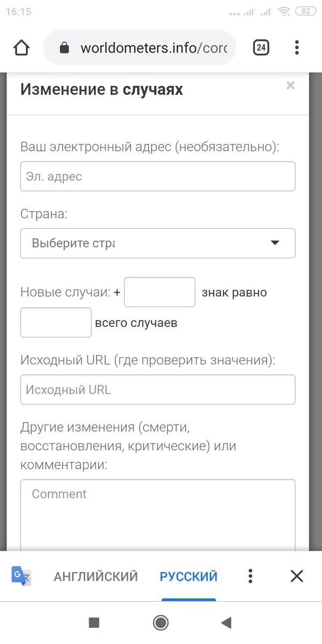Open the tab switcher showing 24 tabs
This screenshot has height=644, width=322.
tap(261, 48)
